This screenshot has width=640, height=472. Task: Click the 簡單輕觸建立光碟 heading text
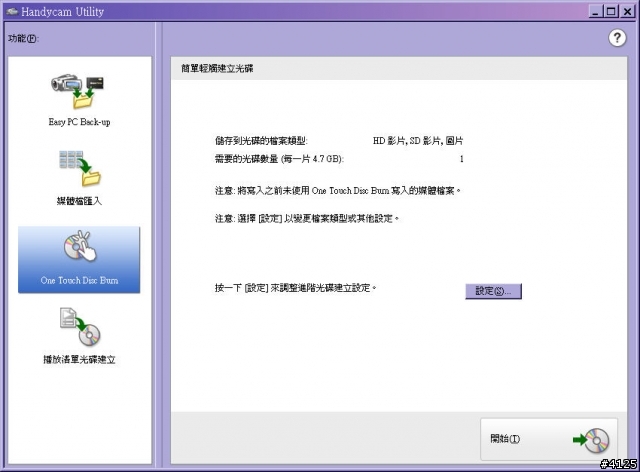coord(217,68)
